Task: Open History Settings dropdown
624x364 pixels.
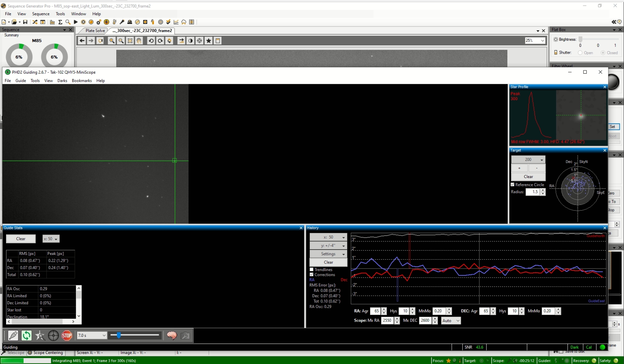Action: [x=328, y=254]
